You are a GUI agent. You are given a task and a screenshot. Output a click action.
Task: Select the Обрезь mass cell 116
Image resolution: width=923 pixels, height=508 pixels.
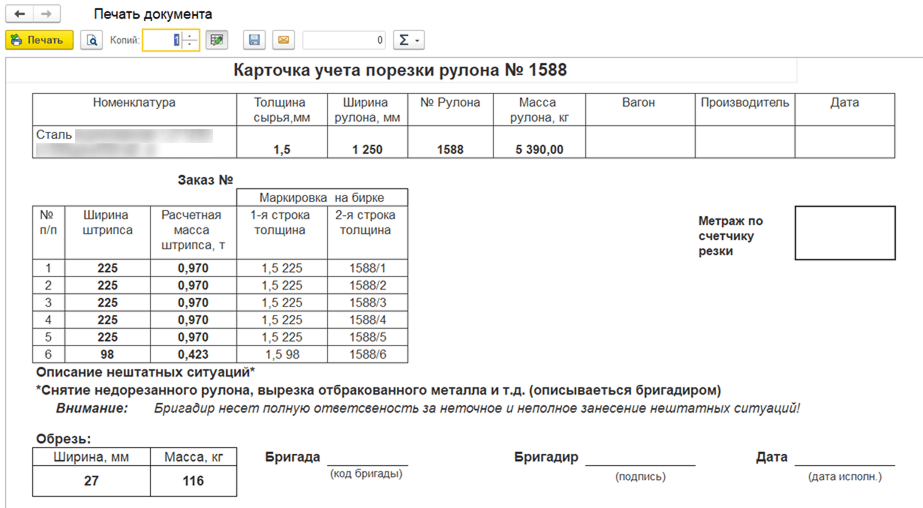click(x=193, y=481)
